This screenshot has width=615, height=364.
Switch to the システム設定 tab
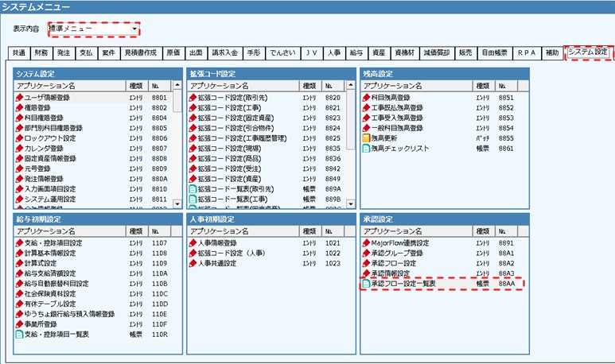coord(588,52)
